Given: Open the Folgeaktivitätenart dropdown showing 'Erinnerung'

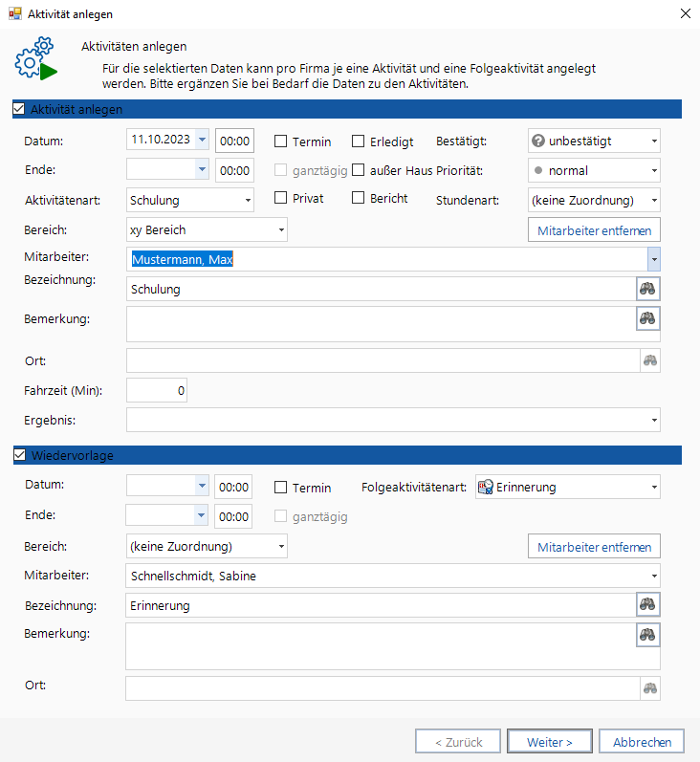Looking at the screenshot, I should (x=568, y=487).
